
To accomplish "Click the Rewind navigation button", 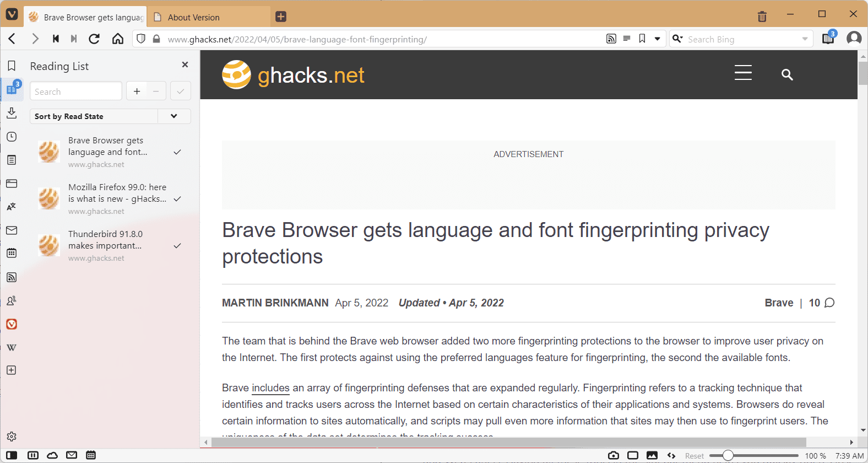I will (56, 39).
